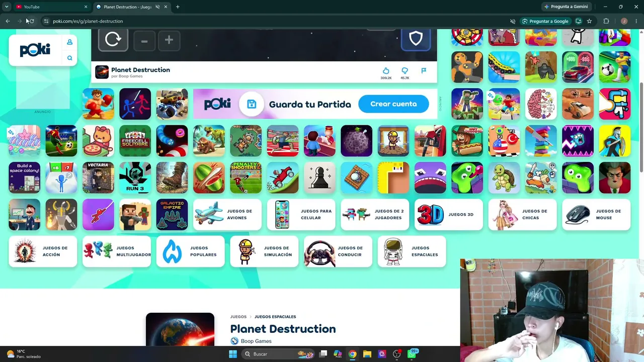Viewport: 644px width, 362px height.
Task: Open the Penalty Shooters 2 game thumbnail
Action: point(246,177)
